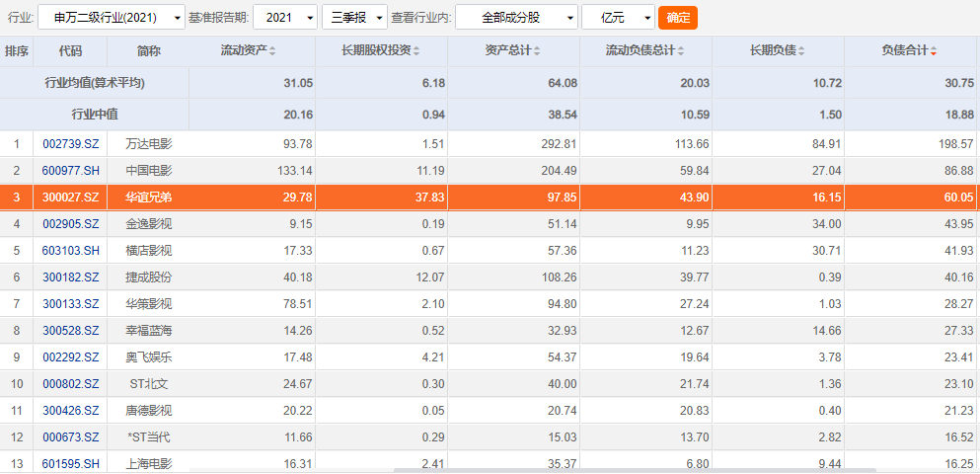Open the 三季报 report period dropdown

[354, 18]
